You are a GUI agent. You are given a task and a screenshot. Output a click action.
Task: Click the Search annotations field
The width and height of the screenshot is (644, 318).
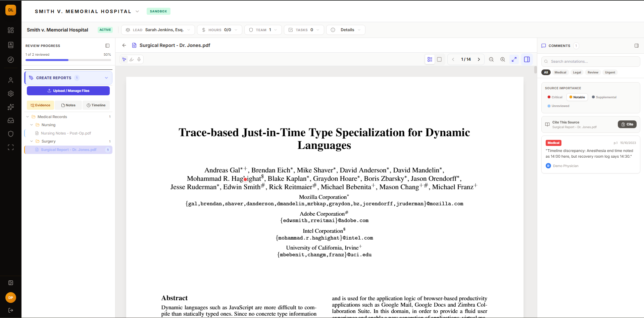pyautogui.click(x=591, y=61)
